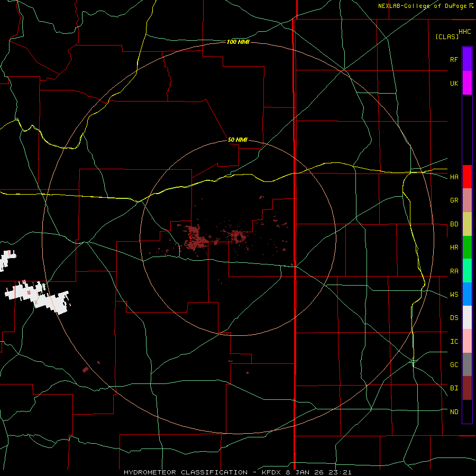Select the BD yellow legend swatch
The height and width of the screenshot is (476, 476).
tap(467, 224)
